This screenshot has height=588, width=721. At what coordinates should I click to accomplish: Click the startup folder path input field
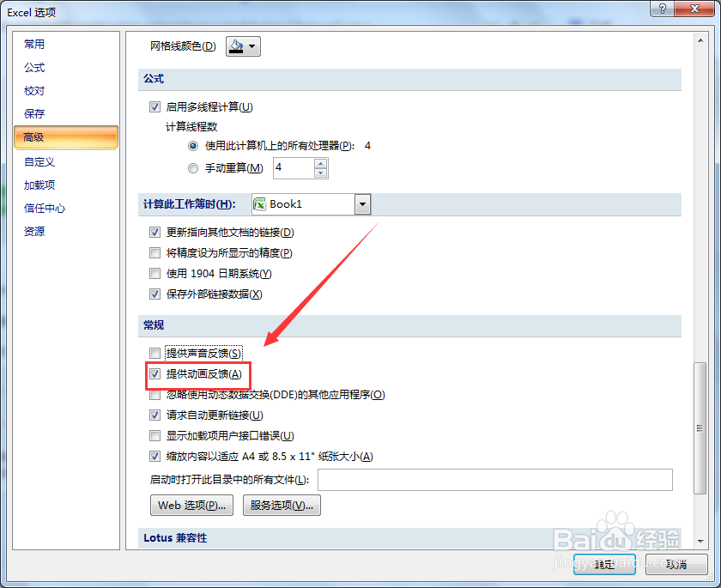pos(495,480)
